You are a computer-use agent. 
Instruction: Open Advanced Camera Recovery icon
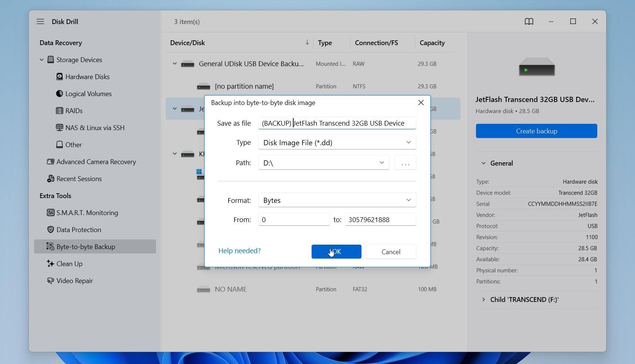coord(51,162)
